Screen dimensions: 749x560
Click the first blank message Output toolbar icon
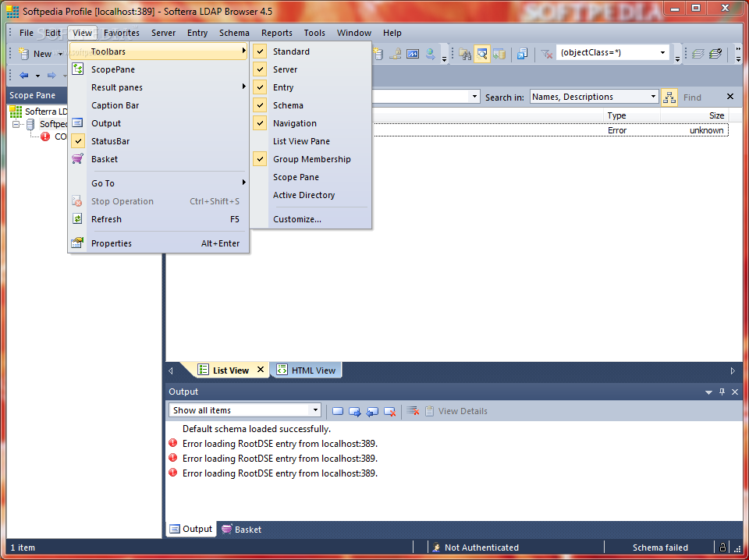coord(338,411)
